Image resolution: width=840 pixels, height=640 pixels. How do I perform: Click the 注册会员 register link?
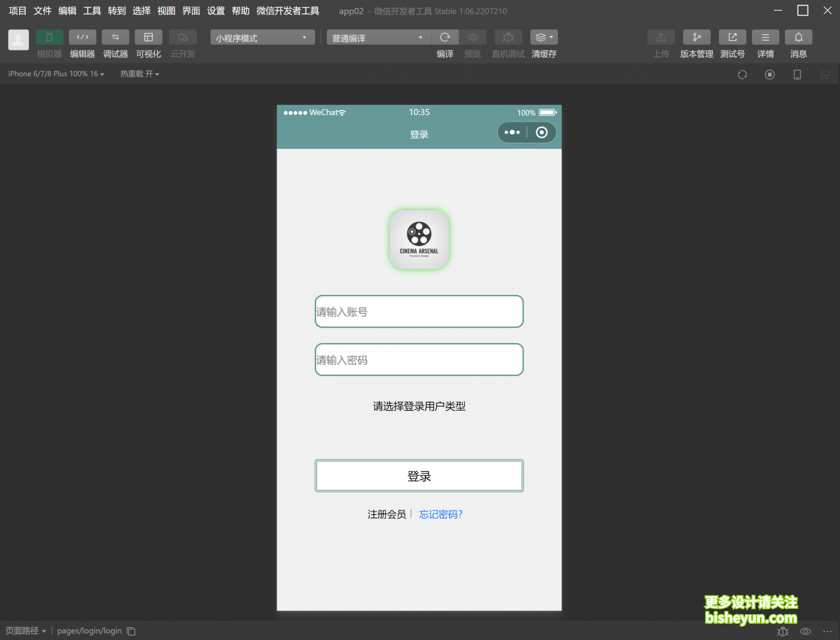(x=387, y=514)
